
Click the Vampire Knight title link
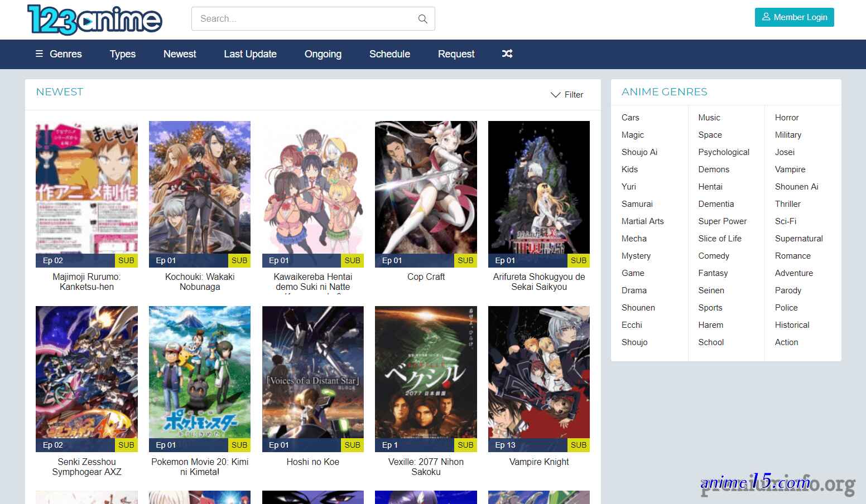click(x=539, y=462)
